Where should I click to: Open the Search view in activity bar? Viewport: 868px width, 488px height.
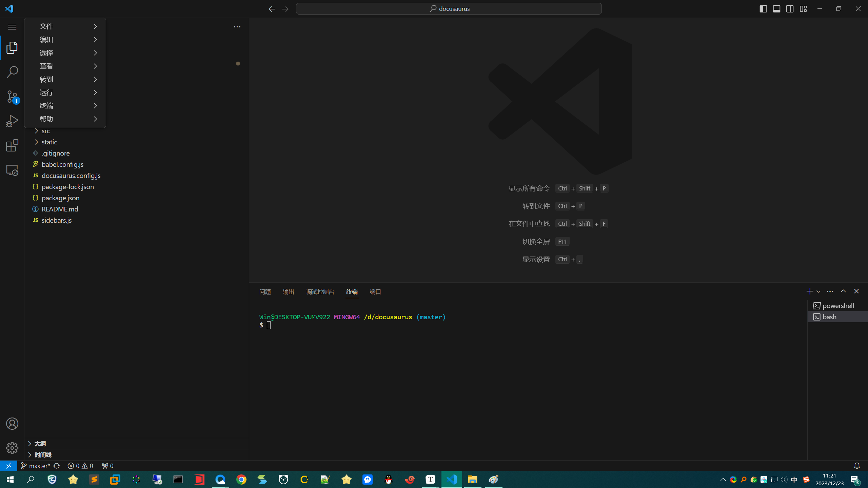[x=12, y=72]
